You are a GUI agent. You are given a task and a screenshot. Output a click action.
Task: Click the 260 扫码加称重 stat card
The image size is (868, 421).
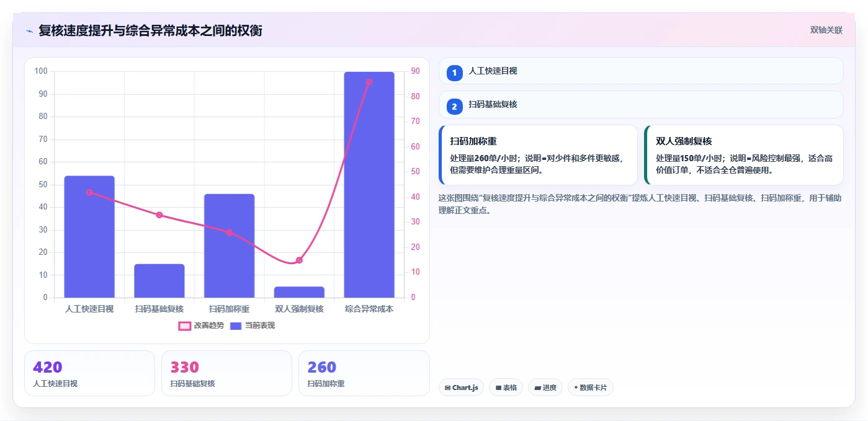[x=364, y=373]
